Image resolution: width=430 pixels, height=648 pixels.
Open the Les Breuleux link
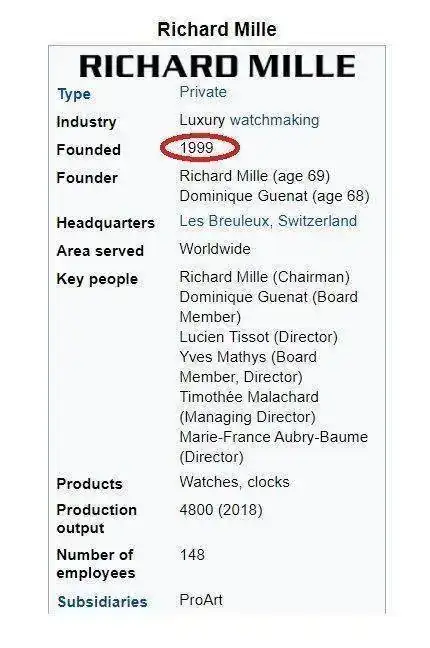tap(224, 221)
